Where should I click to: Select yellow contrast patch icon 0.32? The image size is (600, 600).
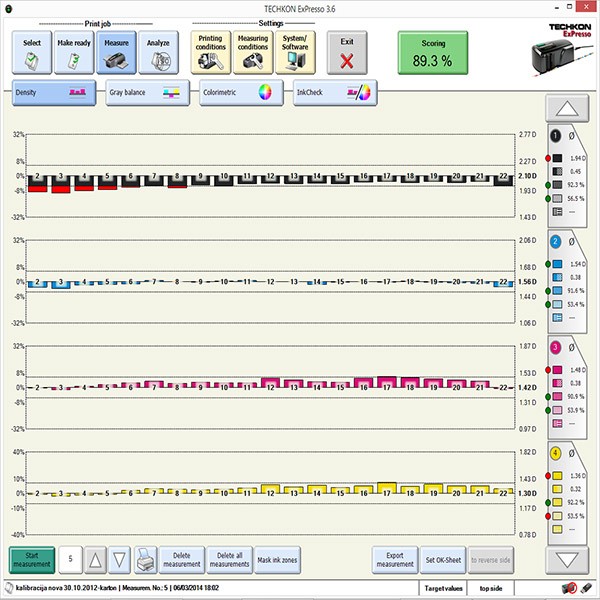point(558,489)
